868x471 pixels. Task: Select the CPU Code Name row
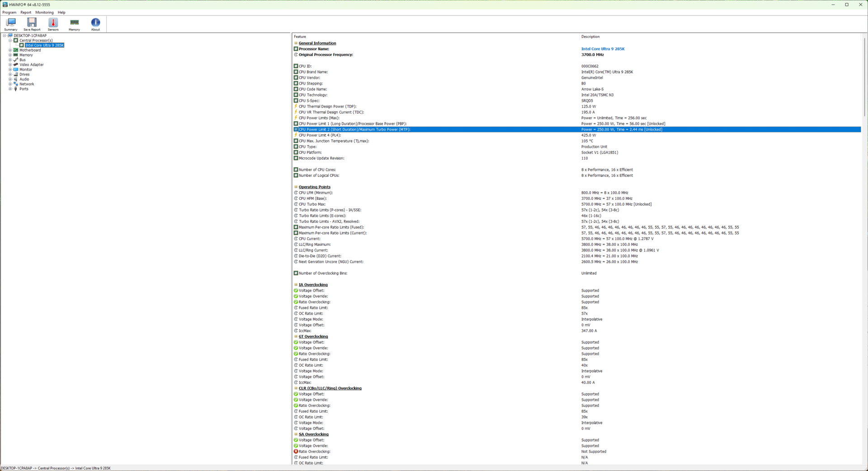tap(577, 89)
